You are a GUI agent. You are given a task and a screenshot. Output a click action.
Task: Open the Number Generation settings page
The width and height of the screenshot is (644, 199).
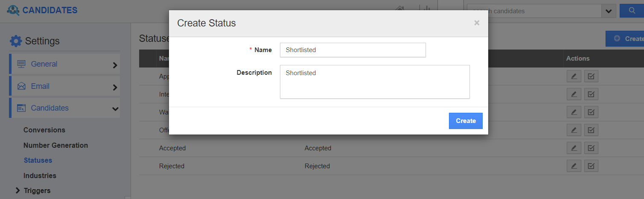55,145
